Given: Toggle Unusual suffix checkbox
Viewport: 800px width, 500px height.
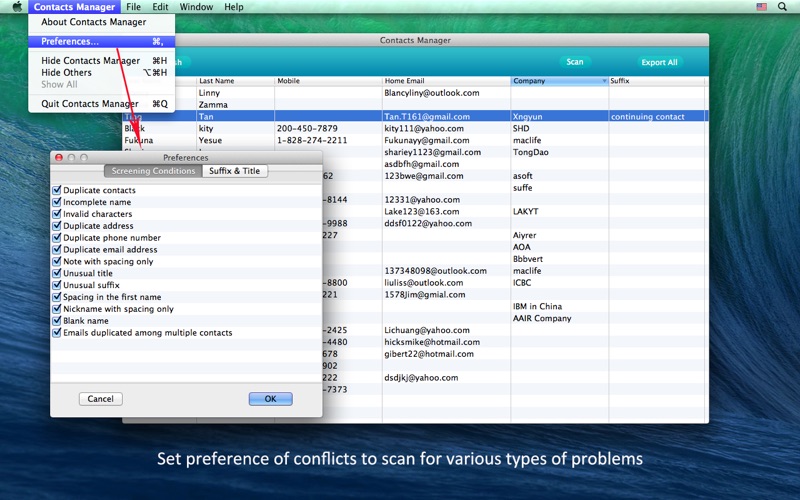Looking at the screenshot, I should (57, 285).
